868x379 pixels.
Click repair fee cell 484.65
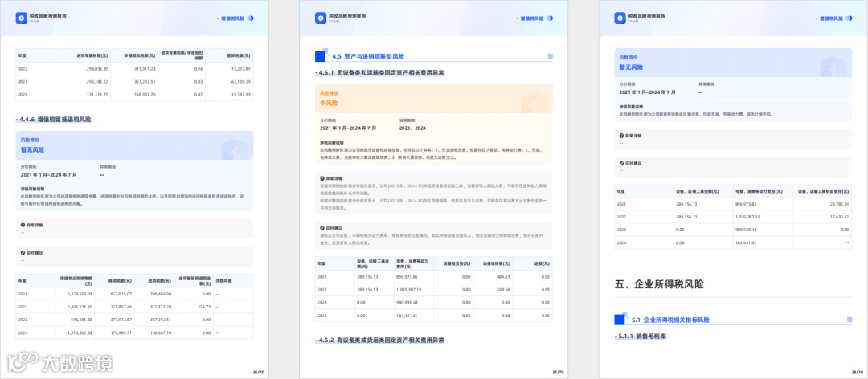[503, 277]
